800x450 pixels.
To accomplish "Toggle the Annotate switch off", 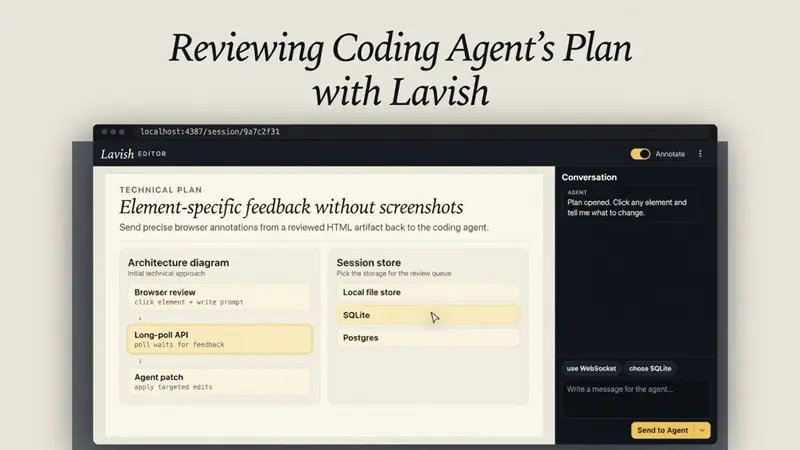I will [x=640, y=154].
